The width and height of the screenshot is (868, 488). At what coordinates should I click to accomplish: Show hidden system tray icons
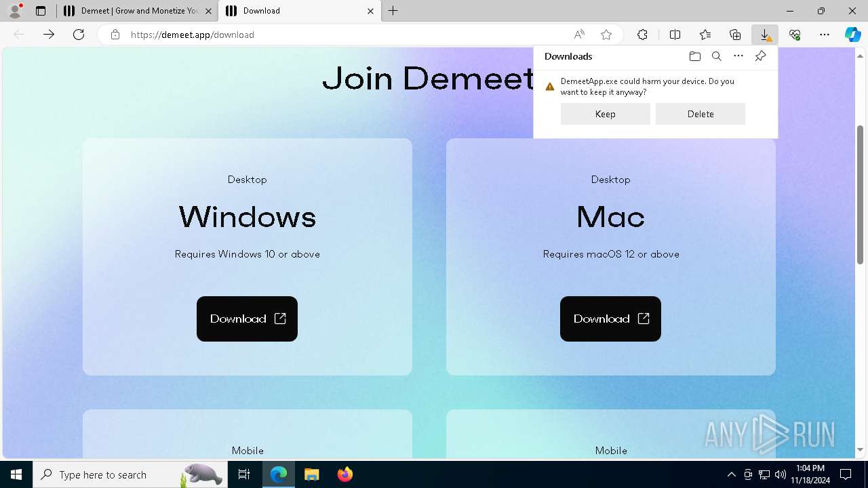coord(732,474)
